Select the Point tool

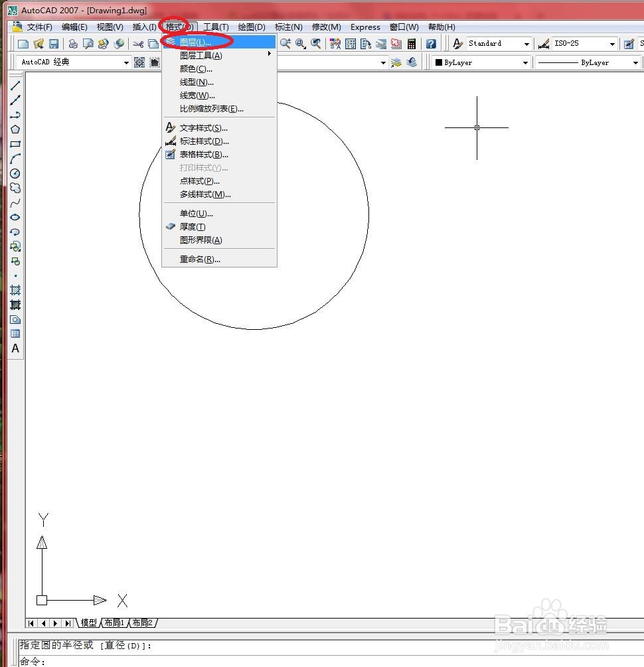[x=15, y=275]
